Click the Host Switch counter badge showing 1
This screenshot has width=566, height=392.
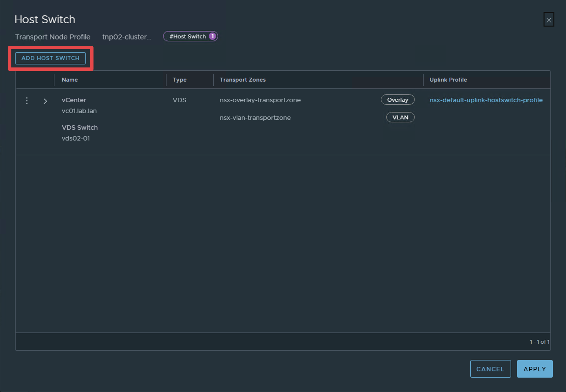click(x=212, y=36)
